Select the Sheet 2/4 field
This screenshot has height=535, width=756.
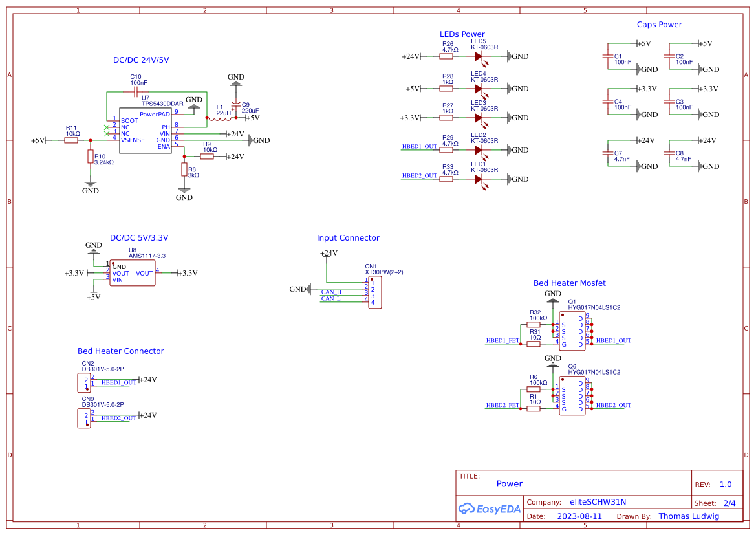(x=724, y=503)
